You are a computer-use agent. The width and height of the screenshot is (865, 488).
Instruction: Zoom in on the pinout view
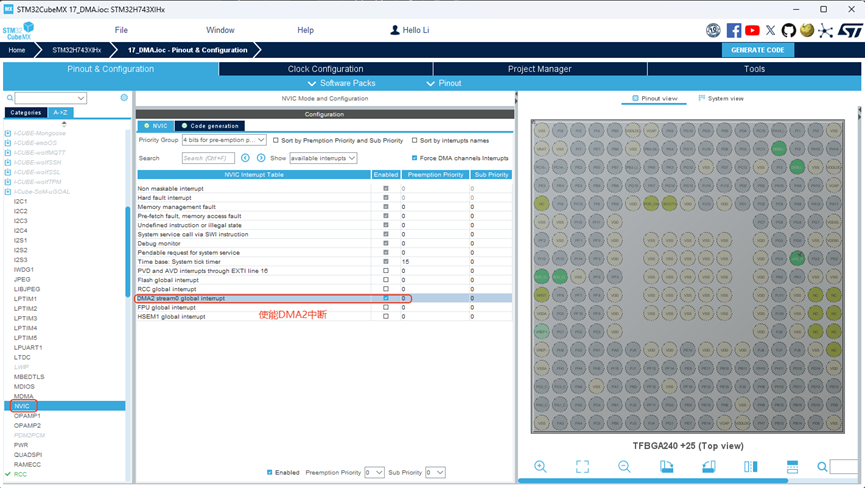(540, 466)
